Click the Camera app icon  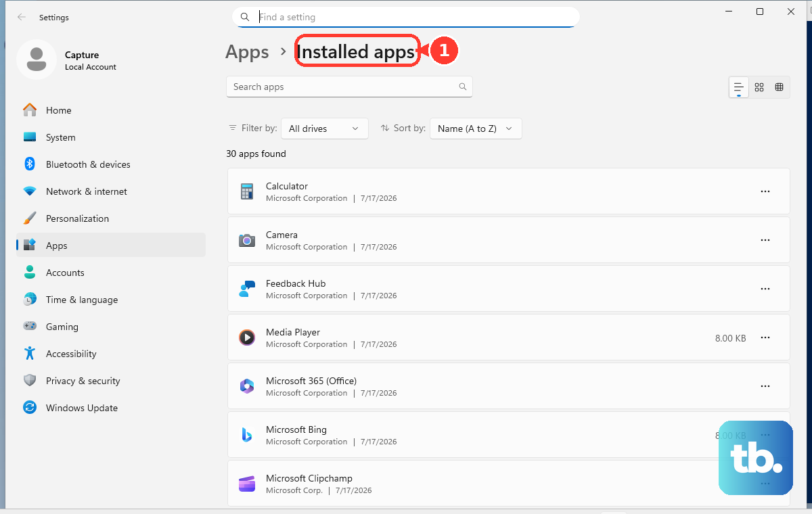[x=247, y=240]
